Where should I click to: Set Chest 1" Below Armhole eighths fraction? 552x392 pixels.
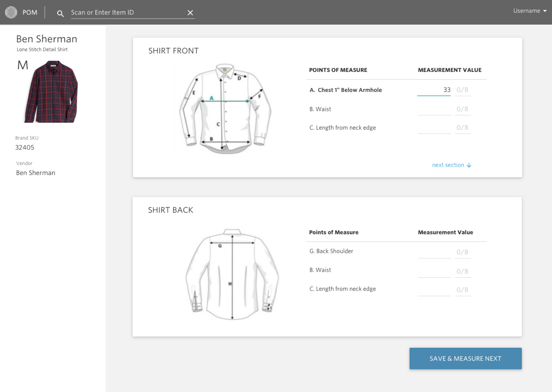click(462, 90)
